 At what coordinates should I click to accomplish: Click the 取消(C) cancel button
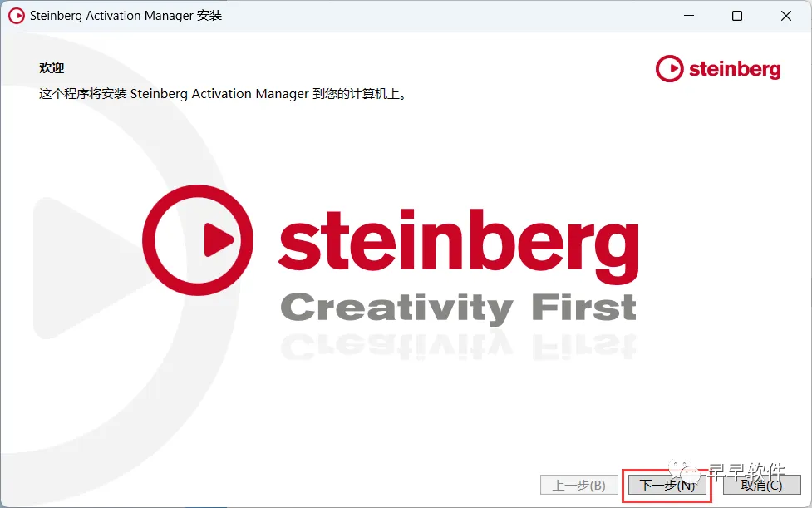pyautogui.click(x=761, y=486)
